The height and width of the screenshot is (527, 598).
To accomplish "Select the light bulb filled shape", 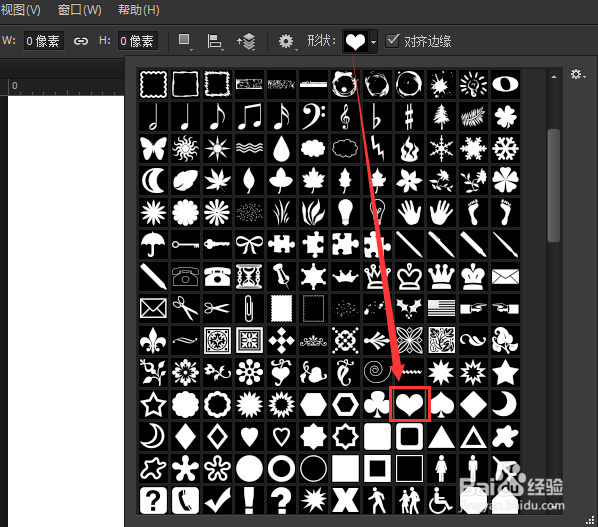I will pos(345,212).
